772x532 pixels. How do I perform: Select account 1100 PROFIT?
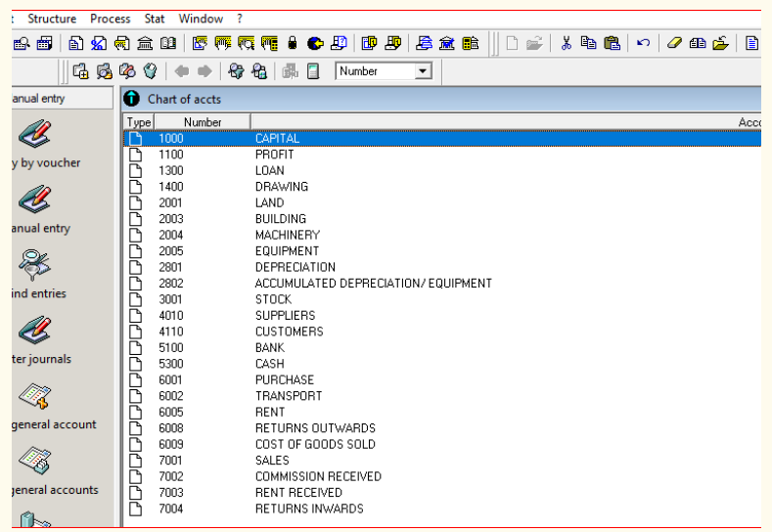click(441, 155)
